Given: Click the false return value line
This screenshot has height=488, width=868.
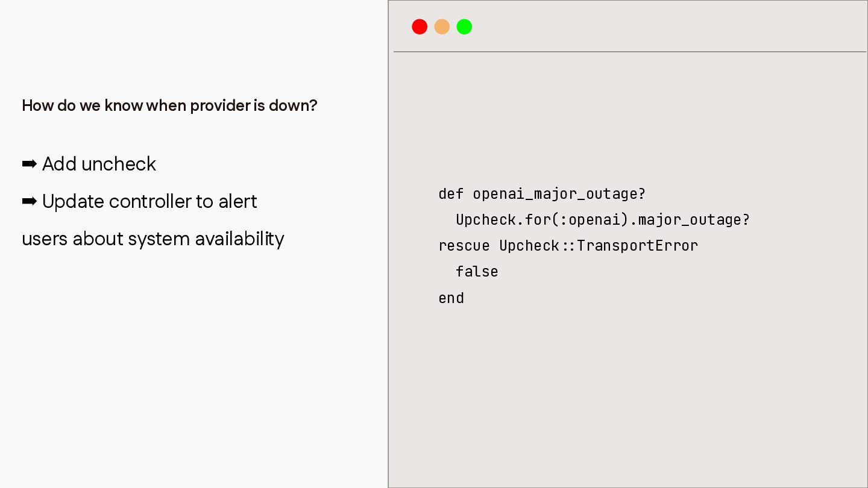Looking at the screenshot, I should [477, 272].
